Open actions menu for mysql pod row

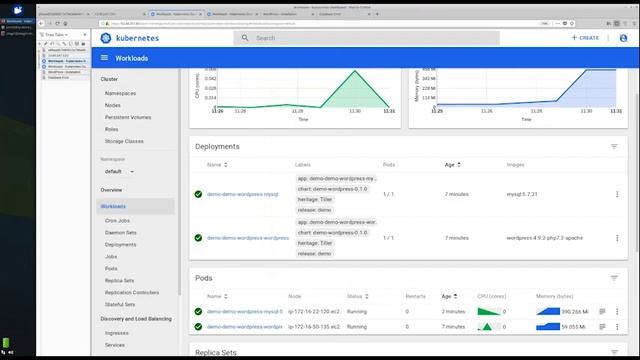617,311
